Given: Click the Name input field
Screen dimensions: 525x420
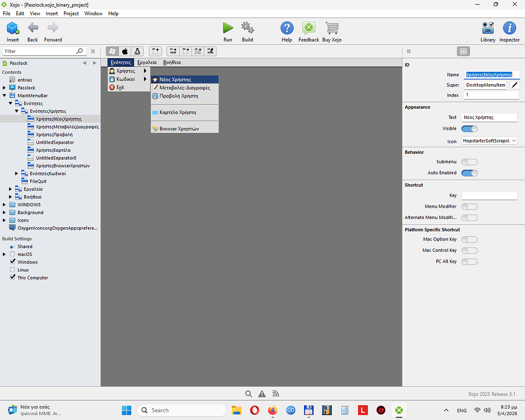Looking at the screenshot, I should coord(492,75).
